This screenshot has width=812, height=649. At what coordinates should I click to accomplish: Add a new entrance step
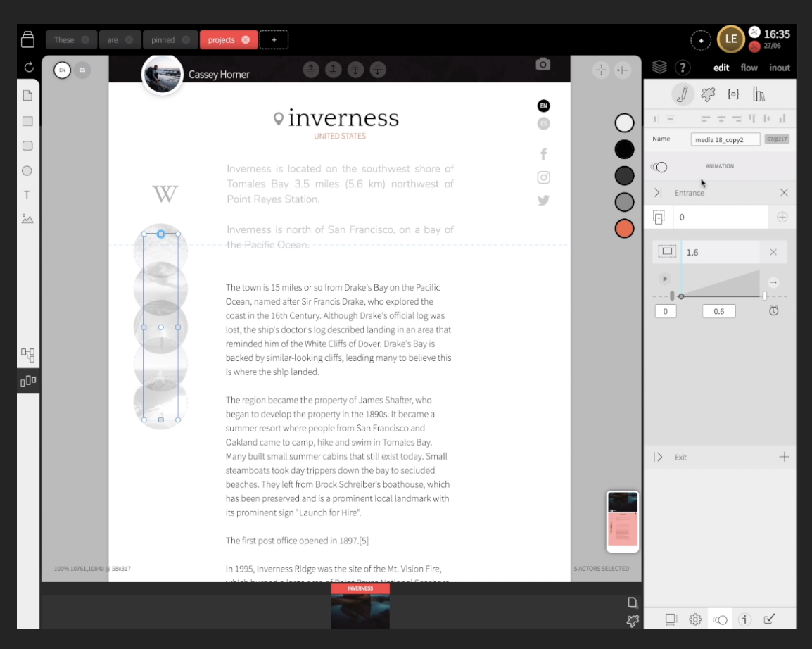(782, 217)
